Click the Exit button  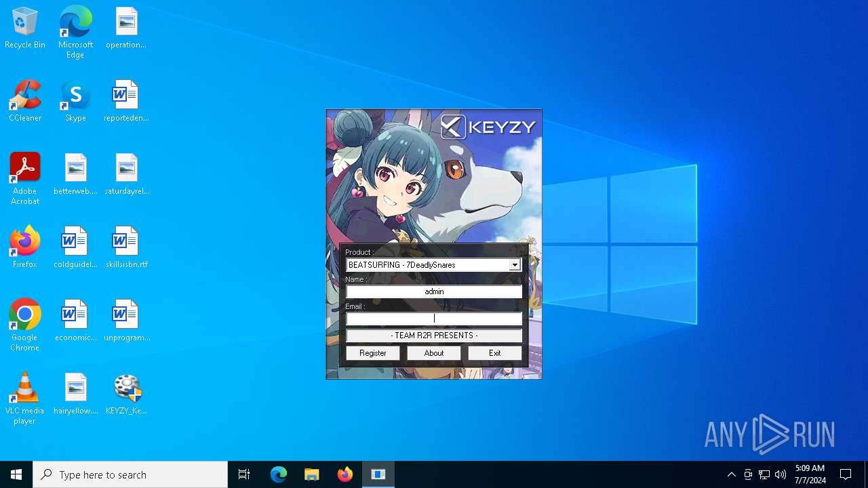pyautogui.click(x=495, y=353)
